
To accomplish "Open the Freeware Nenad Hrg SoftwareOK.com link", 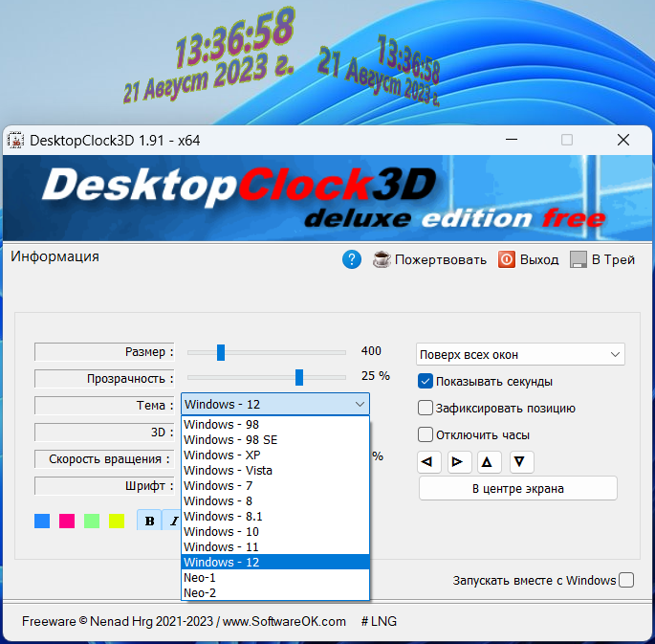I will coord(184,621).
